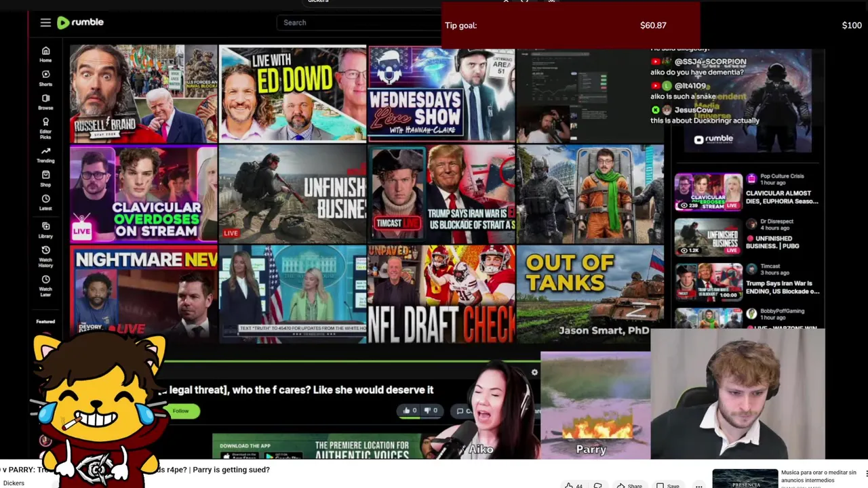Click the Featured label in sidebar
Viewport: 868px width, 488px height.
(x=45, y=321)
